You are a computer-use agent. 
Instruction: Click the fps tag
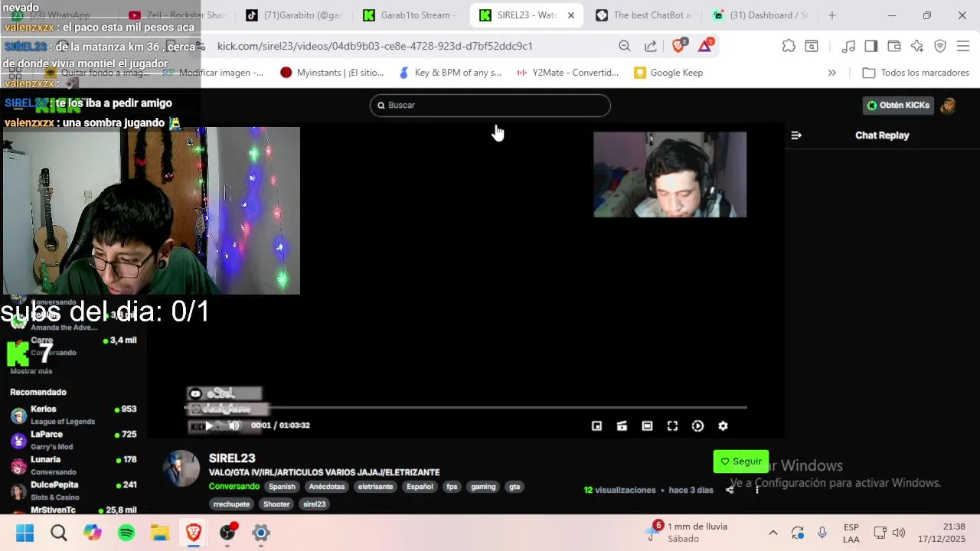[x=452, y=487]
